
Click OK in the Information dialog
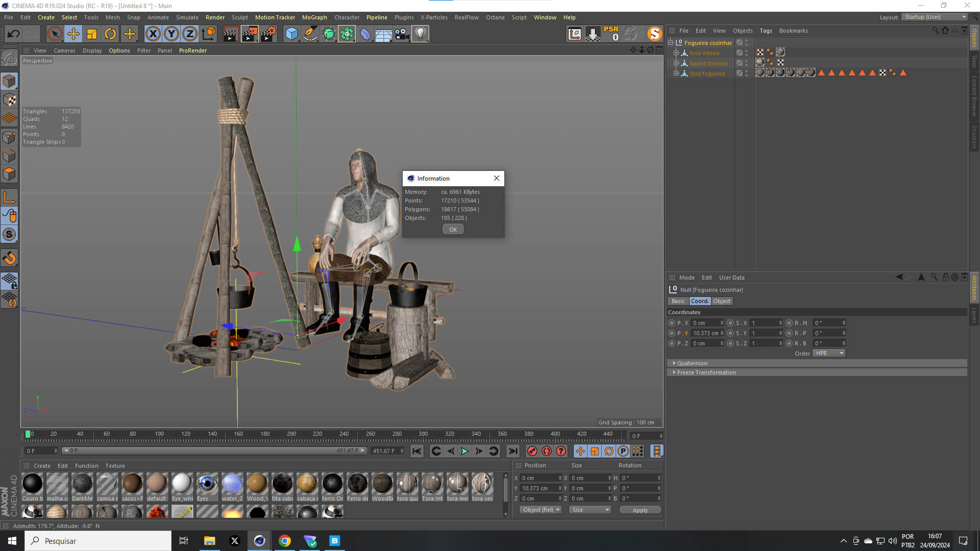click(453, 230)
